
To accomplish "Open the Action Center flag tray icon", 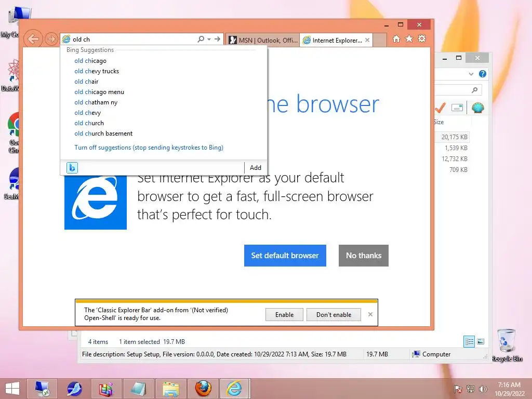I will point(458,390).
